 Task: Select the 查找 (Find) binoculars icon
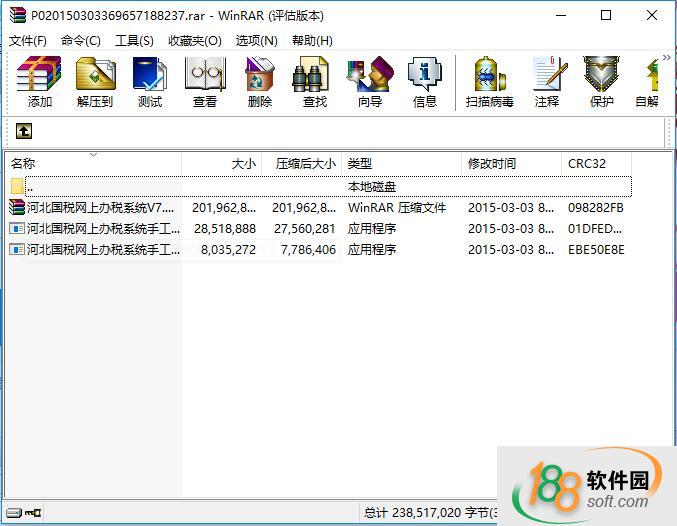[314, 81]
